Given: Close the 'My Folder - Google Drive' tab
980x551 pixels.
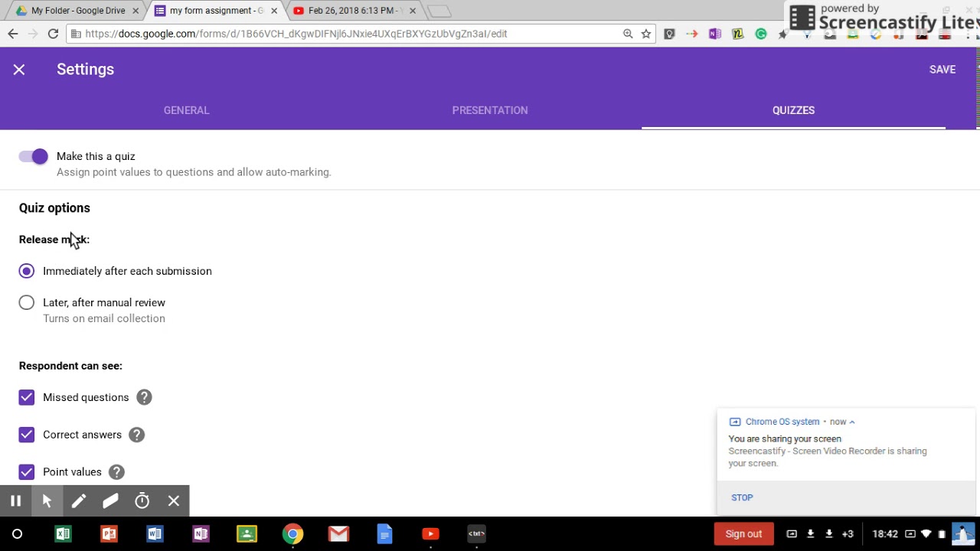Looking at the screenshot, I should click(137, 11).
